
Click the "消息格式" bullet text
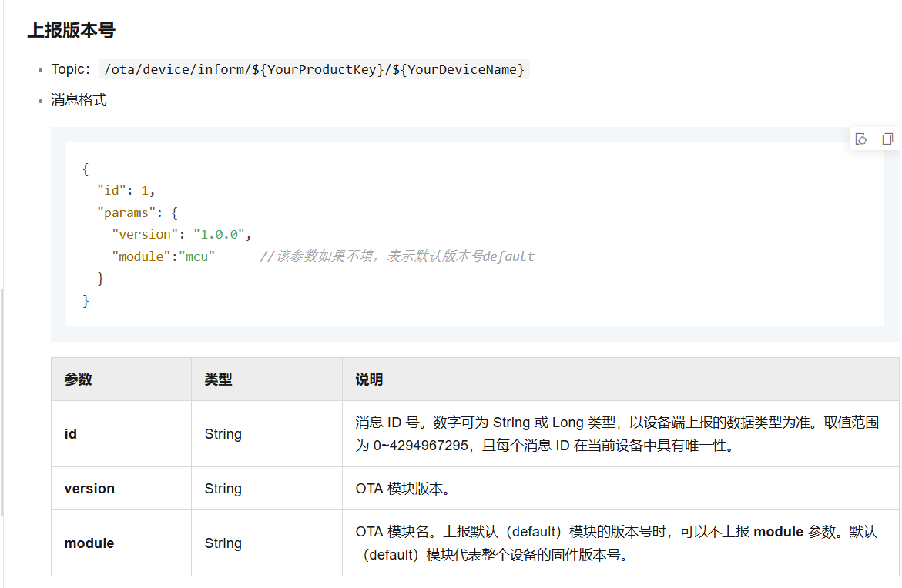pos(79,100)
